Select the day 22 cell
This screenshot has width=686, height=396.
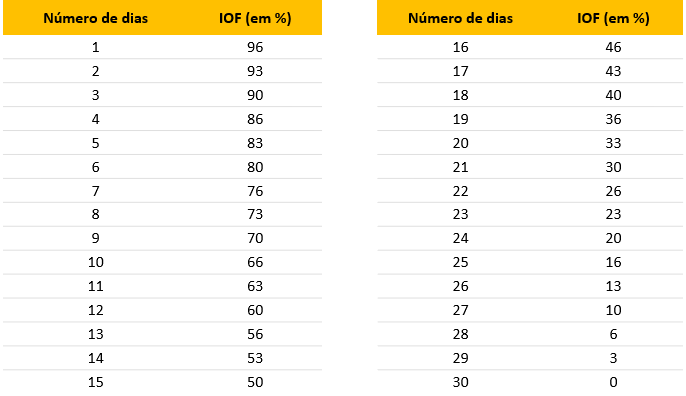(x=460, y=191)
